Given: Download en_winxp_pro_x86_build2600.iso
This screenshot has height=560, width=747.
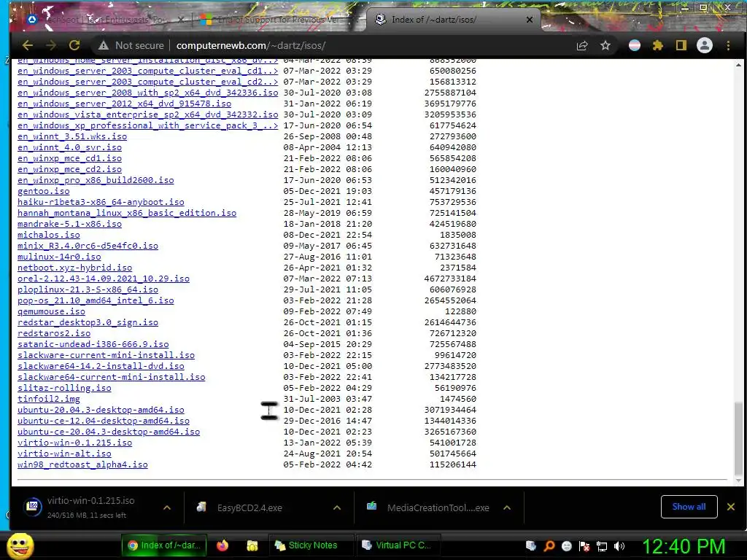Looking at the screenshot, I should 96,181.
